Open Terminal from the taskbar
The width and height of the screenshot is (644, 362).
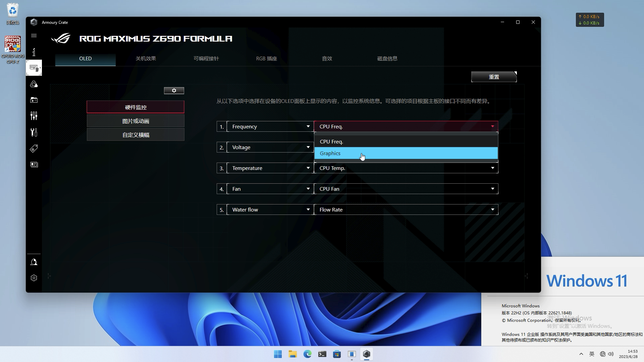point(322,354)
